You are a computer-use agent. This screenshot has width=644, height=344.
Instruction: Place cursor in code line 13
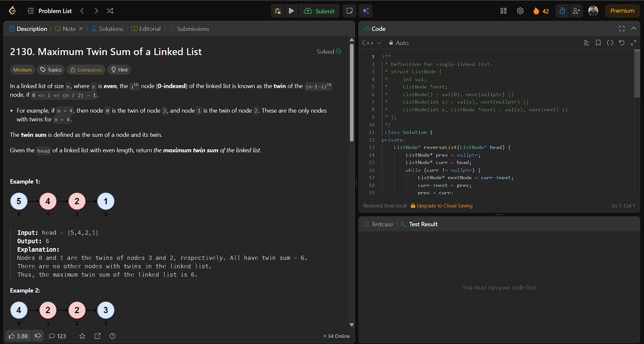[451, 147]
